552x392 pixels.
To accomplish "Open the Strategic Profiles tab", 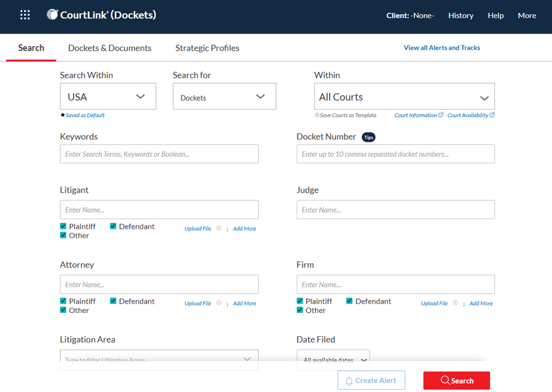I will pyautogui.click(x=207, y=48).
